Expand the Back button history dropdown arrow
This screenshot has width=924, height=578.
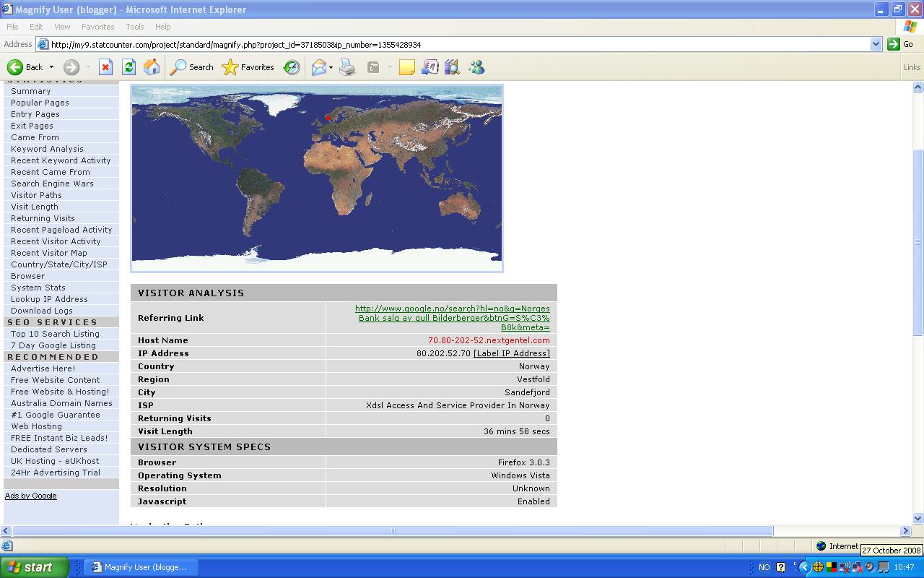point(51,67)
